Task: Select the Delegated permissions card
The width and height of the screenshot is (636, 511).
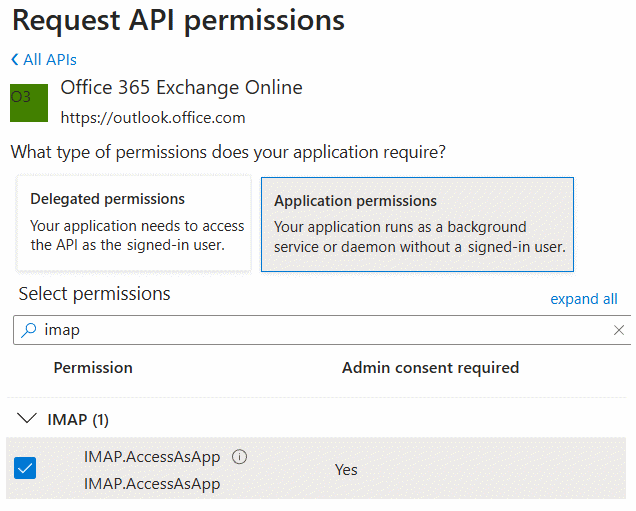Action: pos(134,223)
